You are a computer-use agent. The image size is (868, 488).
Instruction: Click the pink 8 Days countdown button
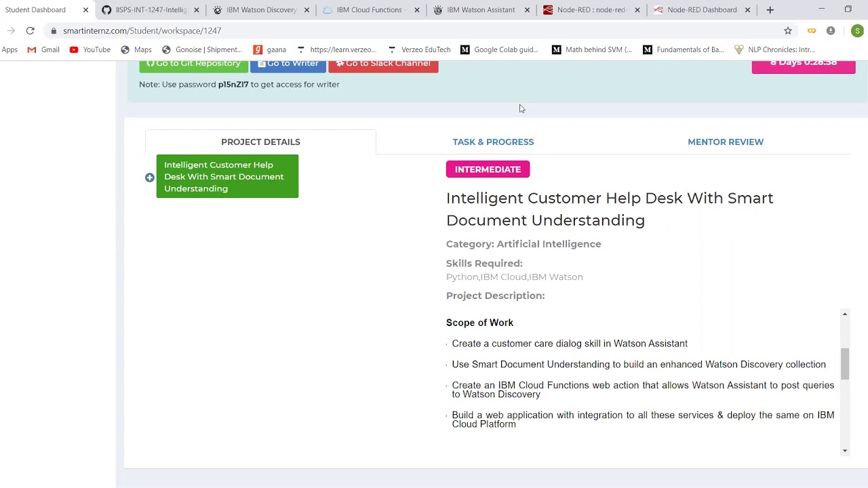click(x=804, y=66)
